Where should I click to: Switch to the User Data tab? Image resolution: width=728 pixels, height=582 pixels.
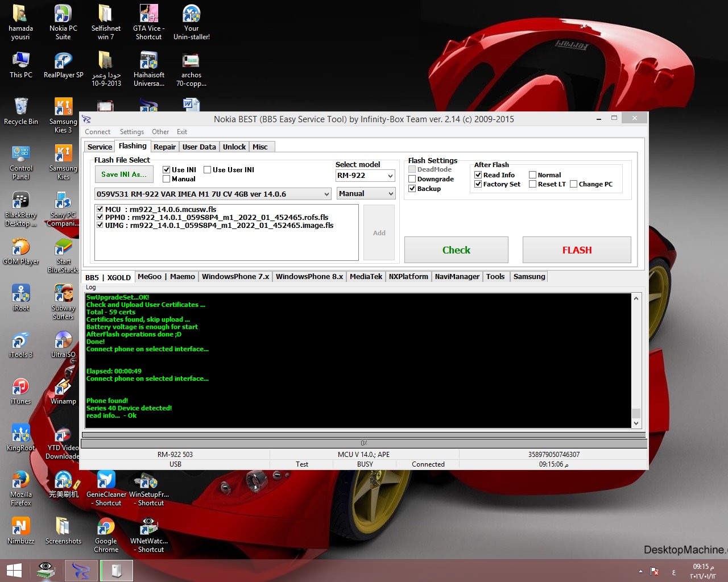199,147
